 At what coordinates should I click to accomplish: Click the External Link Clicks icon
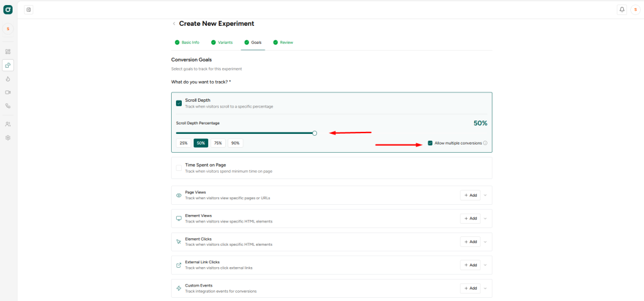point(179,265)
